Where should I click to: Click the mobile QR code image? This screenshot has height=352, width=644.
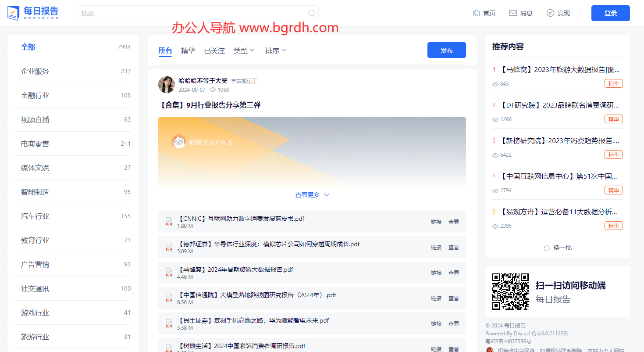click(510, 291)
